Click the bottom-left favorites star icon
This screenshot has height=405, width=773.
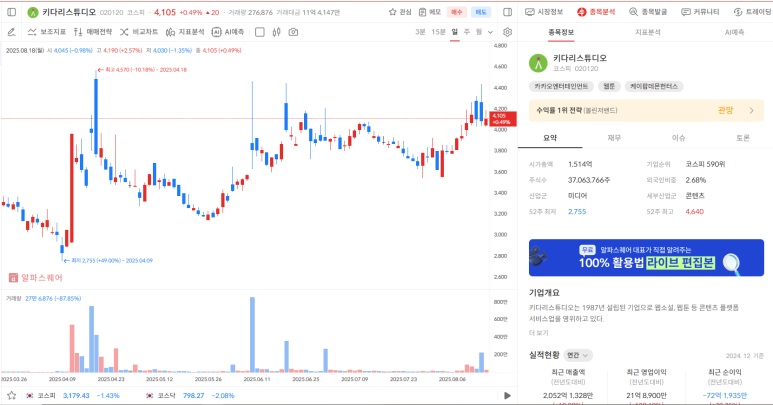click(11, 395)
